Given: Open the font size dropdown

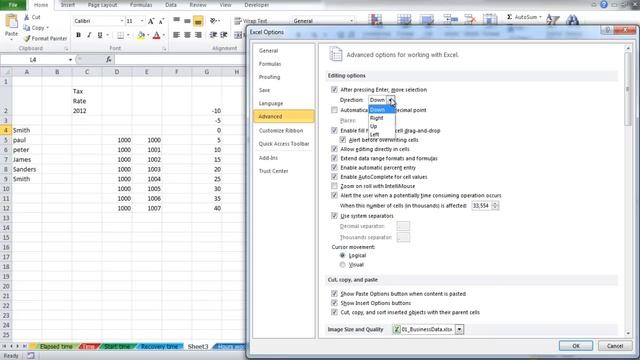Looking at the screenshot, I should point(142,21).
